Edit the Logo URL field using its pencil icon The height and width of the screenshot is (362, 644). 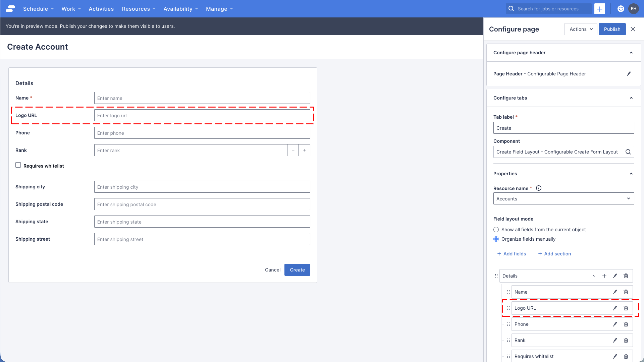point(615,308)
